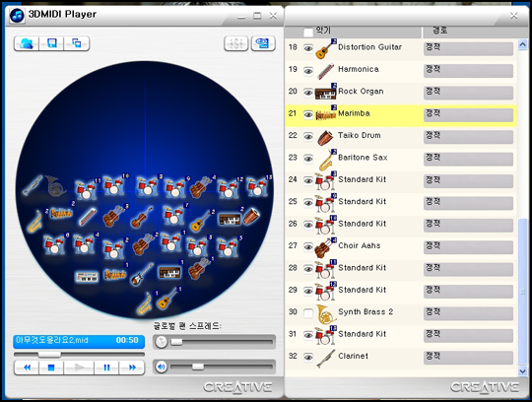The width and height of the screenshot is (532, 402).
Task: Select the French horn in the 3D sphere
Action: [x=55, y=186]
